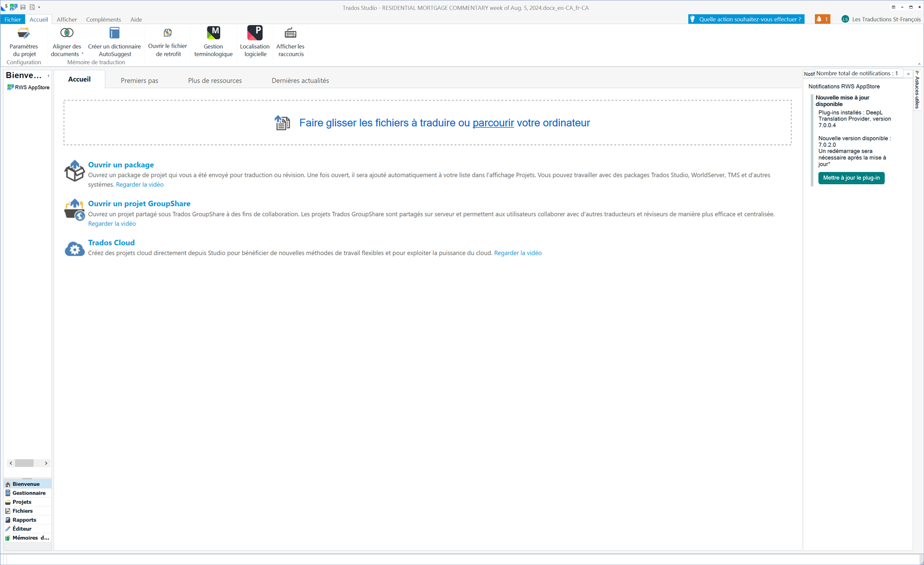Open the retrofit file icon
Screen dimensions: 924x565
click(x=167, y=34)
